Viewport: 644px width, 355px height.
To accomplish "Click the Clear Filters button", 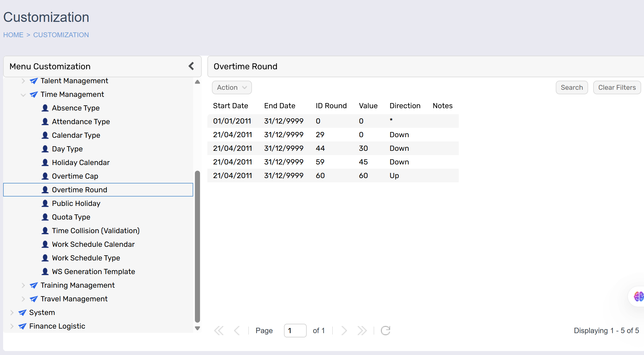I will point(617,87).
